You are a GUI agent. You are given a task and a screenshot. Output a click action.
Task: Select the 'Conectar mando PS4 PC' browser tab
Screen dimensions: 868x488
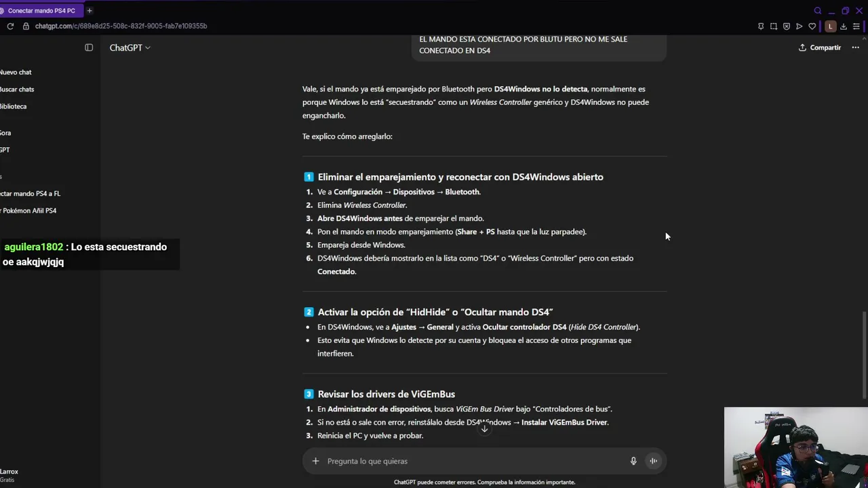[x=41, y=11]
